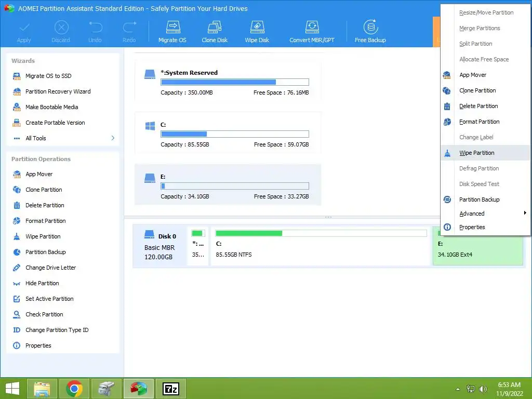Screen dimensions: 532x399
Task: Click Merge Partitions in the context menu
Action: (x=486, y=28)
